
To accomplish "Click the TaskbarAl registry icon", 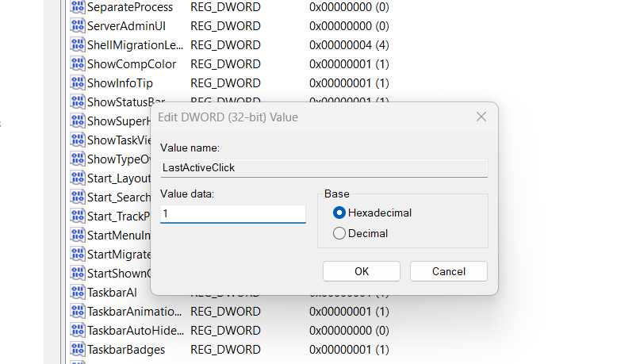I will tap(77, 293).
